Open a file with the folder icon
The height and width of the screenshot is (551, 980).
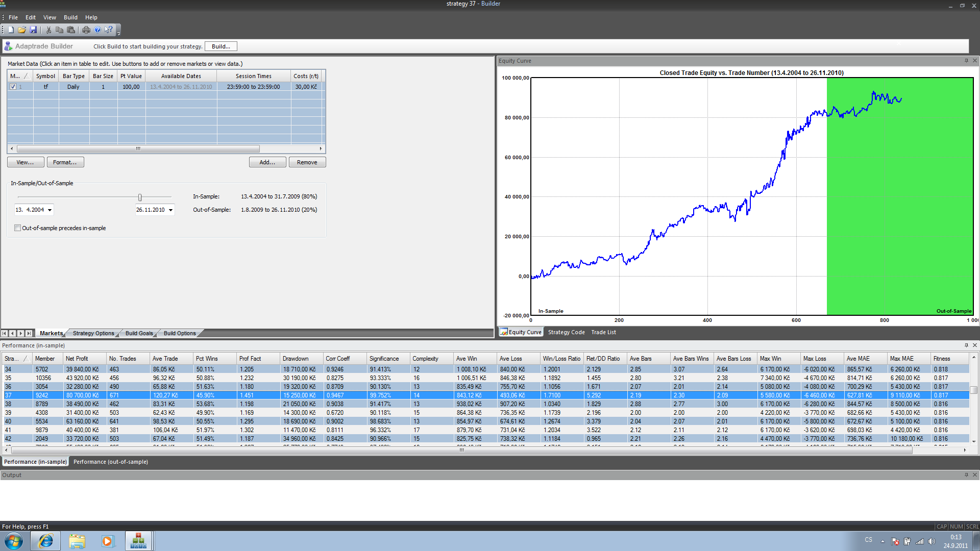[x=22, y=30]
